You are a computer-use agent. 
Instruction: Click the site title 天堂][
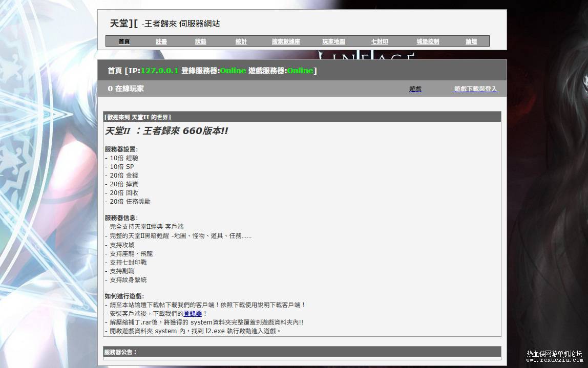[x=124, y=24]
